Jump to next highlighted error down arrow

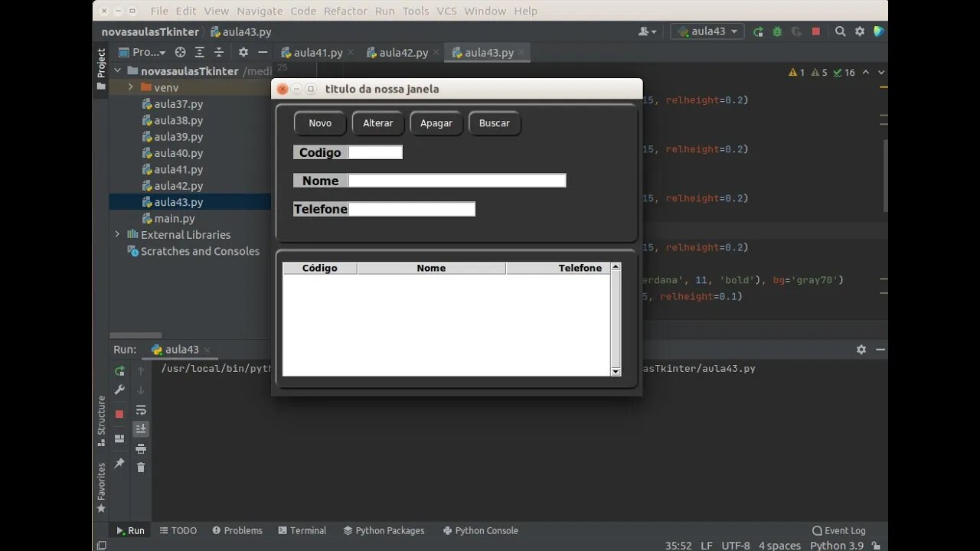tap(881, 73)
